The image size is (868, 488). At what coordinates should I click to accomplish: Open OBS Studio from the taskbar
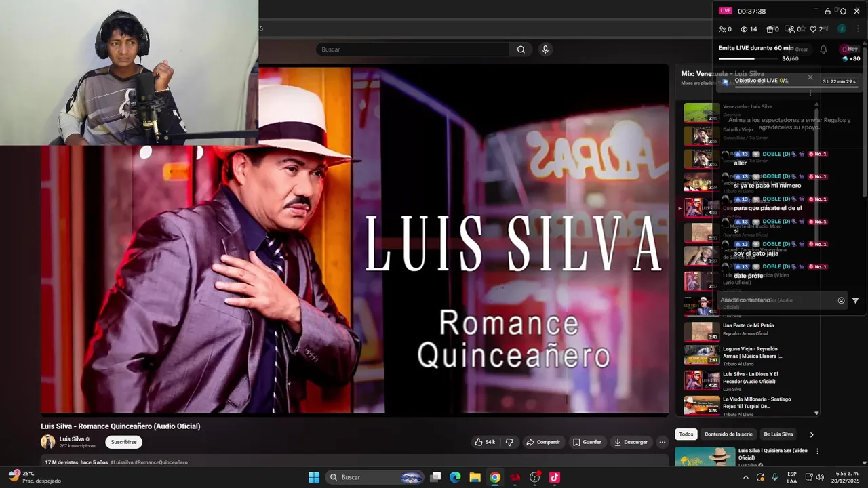(535, 477)
